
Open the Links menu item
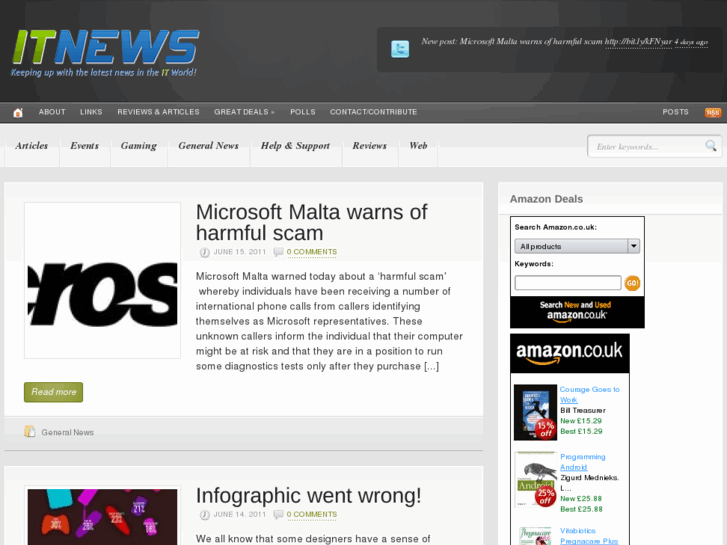tap(91, 112)
